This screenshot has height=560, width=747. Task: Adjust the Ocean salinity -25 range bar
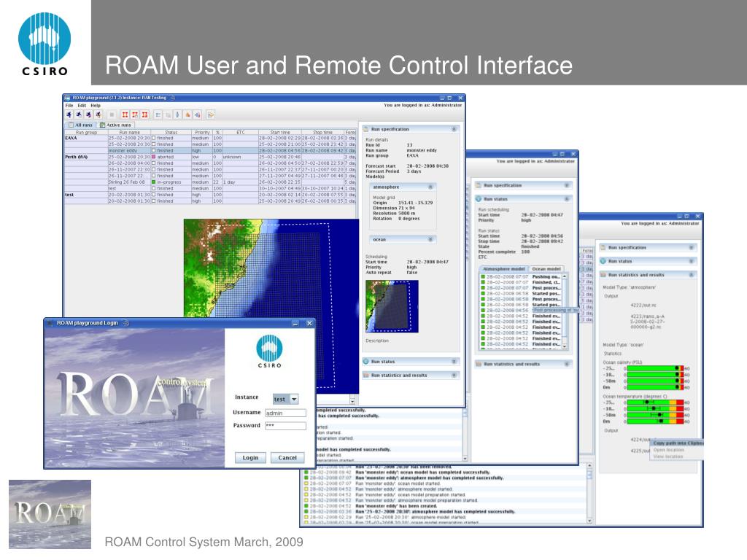pyautogui.click(x=656, y=368)
